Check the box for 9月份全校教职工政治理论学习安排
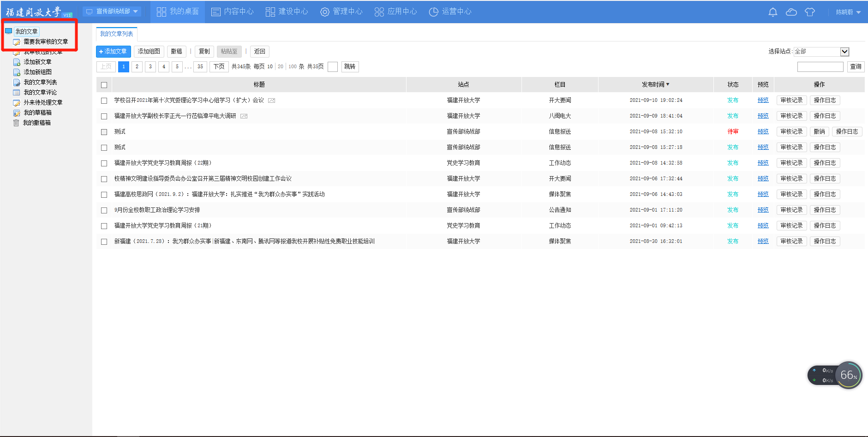This screenshot has height=437, width=868. point(104,210)
